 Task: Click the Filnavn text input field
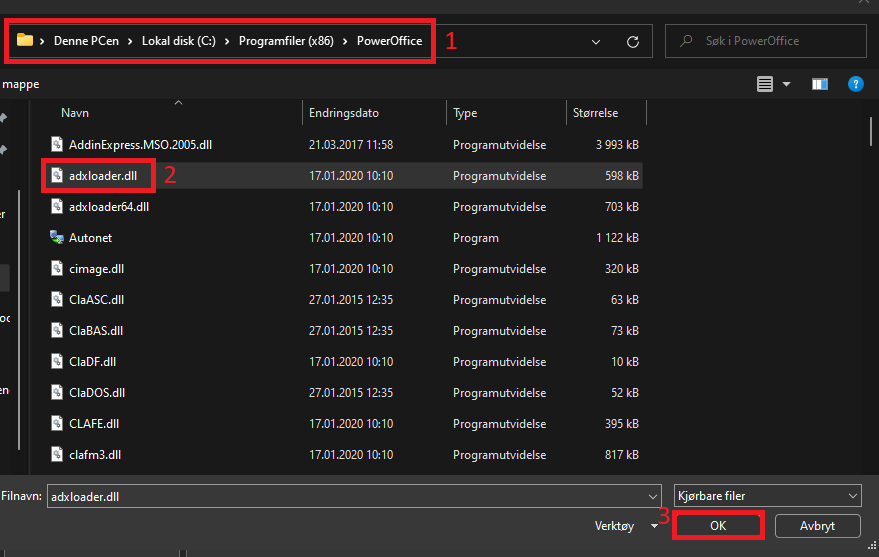click(x=348, y=496)
